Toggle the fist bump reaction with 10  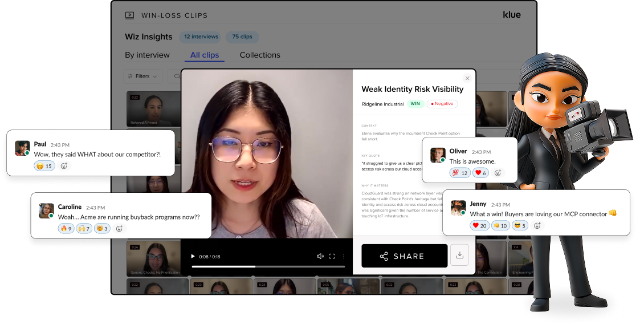coord(500,225)
